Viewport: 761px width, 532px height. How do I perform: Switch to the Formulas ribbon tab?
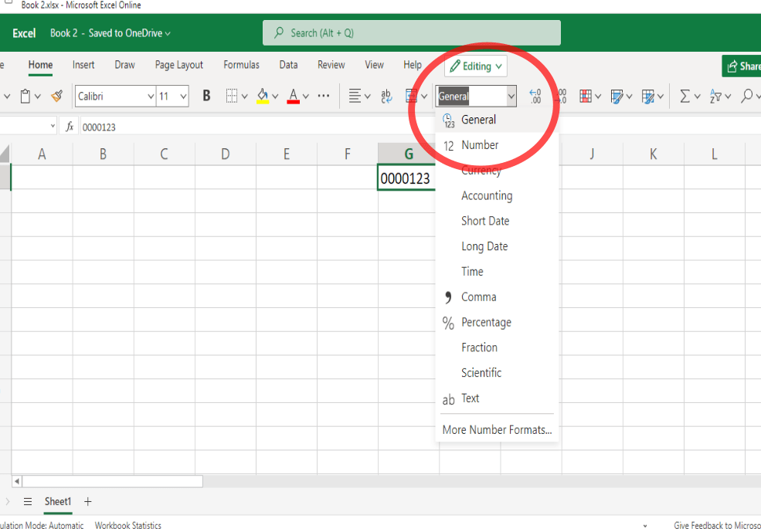(x=241, y=65)
